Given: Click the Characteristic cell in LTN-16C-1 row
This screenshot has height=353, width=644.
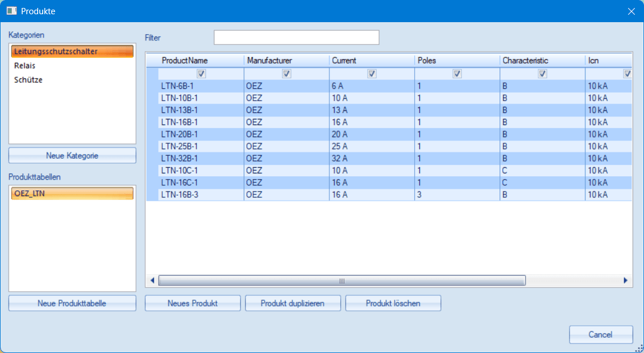Looking at the screenshot, I should pyautogui.click(x=543, y=182).
